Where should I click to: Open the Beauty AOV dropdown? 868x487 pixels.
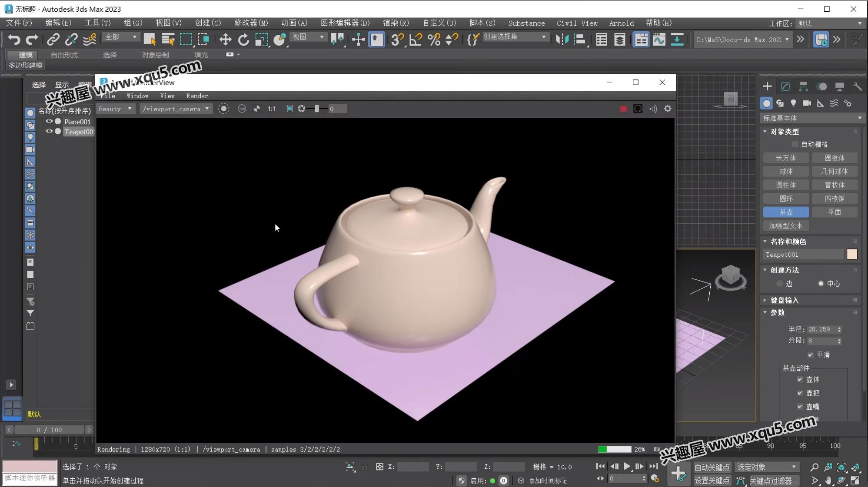(115, 109)
